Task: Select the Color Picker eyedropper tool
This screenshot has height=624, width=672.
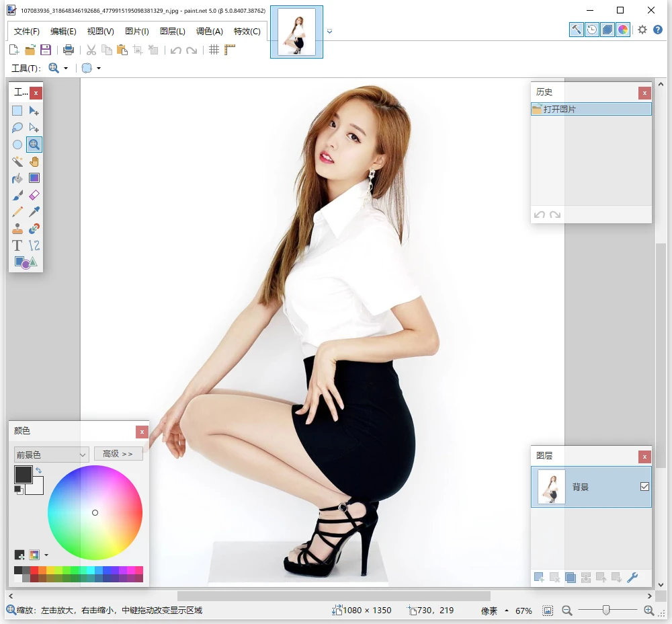Action: point(34,212)
